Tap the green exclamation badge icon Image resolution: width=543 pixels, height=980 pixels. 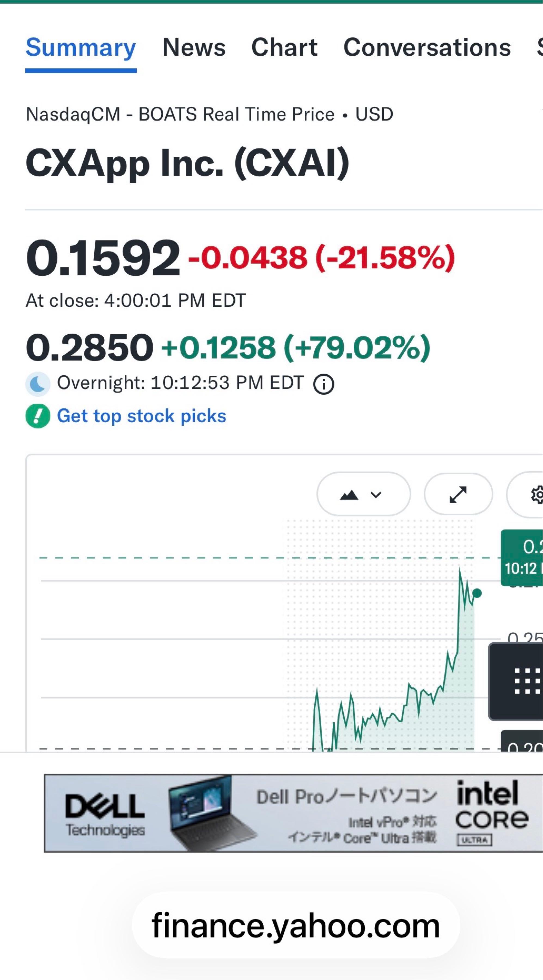point(38,416)
